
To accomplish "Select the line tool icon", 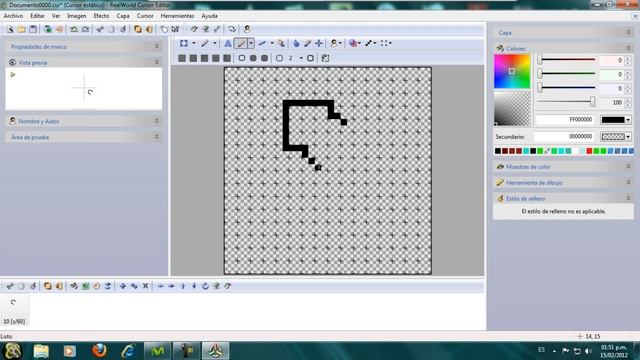I will [x=263, y=43].
